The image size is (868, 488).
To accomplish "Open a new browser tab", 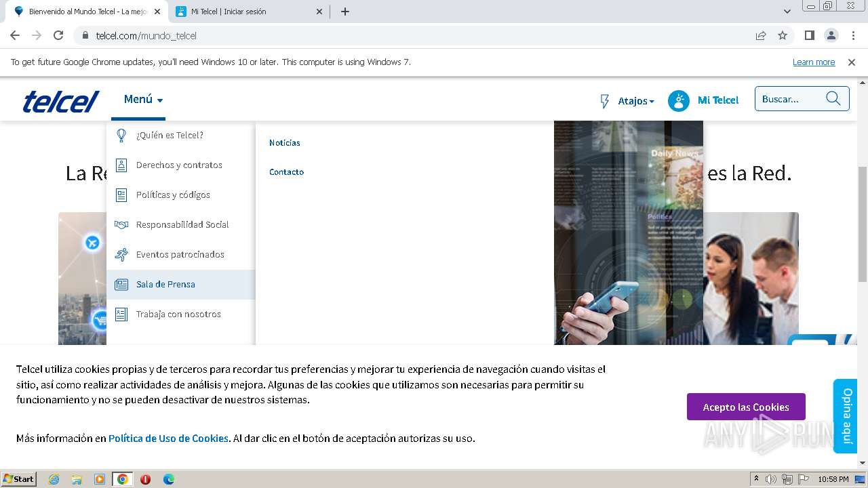I will [x=345, y=12].
